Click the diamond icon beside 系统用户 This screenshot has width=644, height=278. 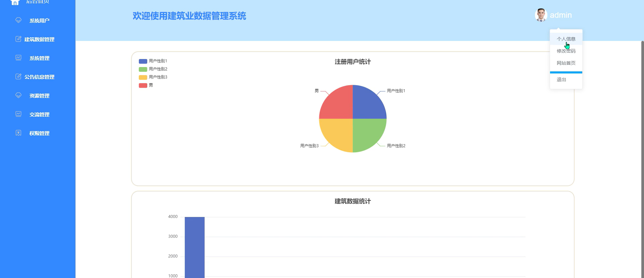coord(18,20)
